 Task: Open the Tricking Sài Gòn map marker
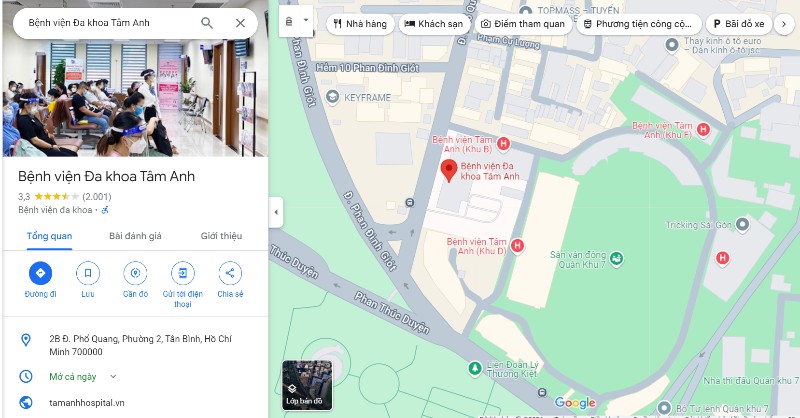(742, 224)
